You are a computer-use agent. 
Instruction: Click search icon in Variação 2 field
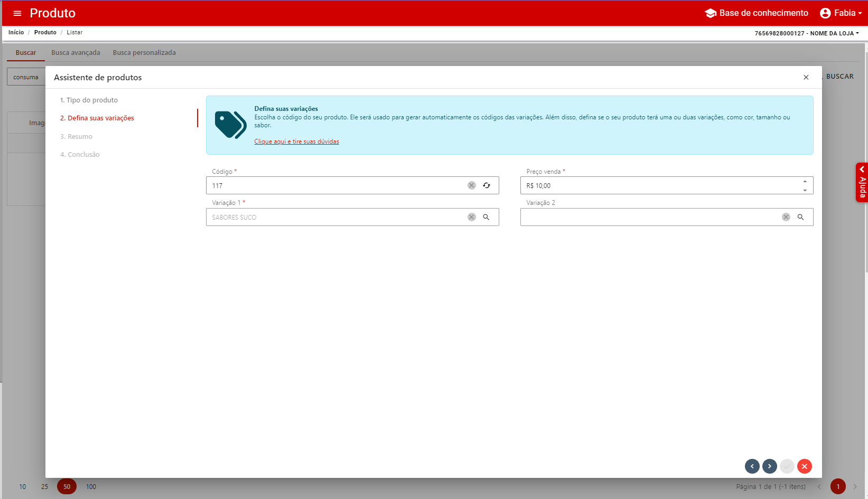(x=800, y=217)
